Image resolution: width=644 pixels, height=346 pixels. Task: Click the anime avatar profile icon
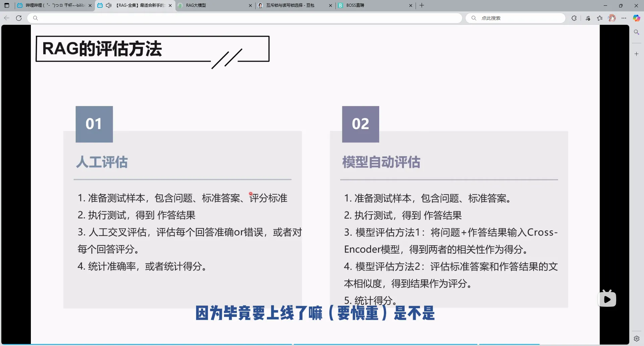(x=612, y=18)
